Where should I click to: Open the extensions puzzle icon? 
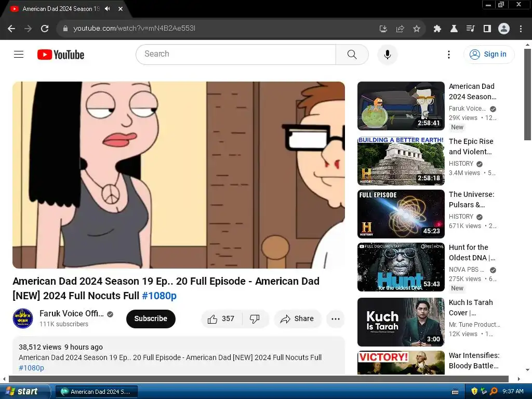click(x=437, y=29)
